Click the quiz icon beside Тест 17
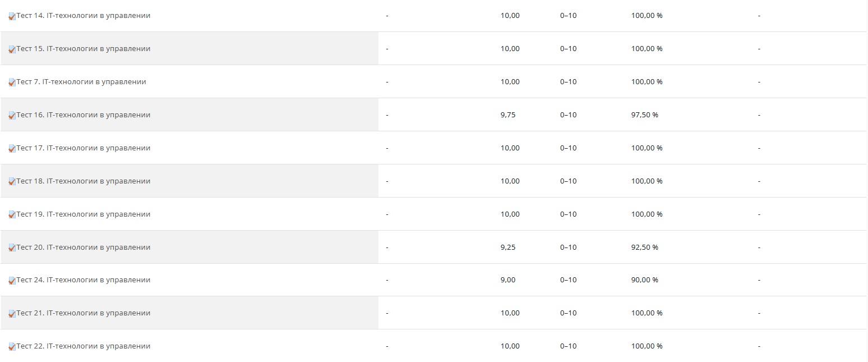Viewport: 868px width, 362px height. [12, 149]
